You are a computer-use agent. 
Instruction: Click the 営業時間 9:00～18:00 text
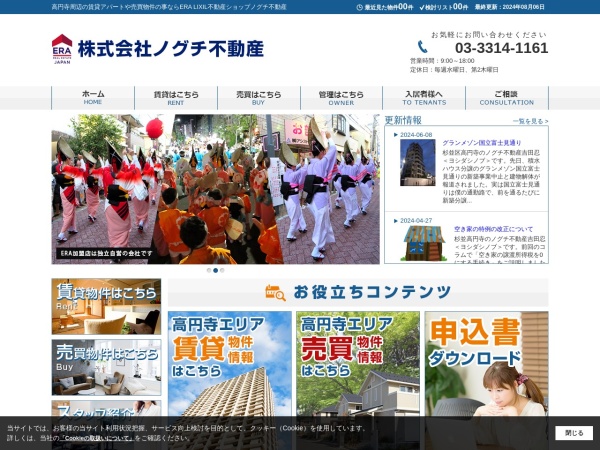click(442, 61)
